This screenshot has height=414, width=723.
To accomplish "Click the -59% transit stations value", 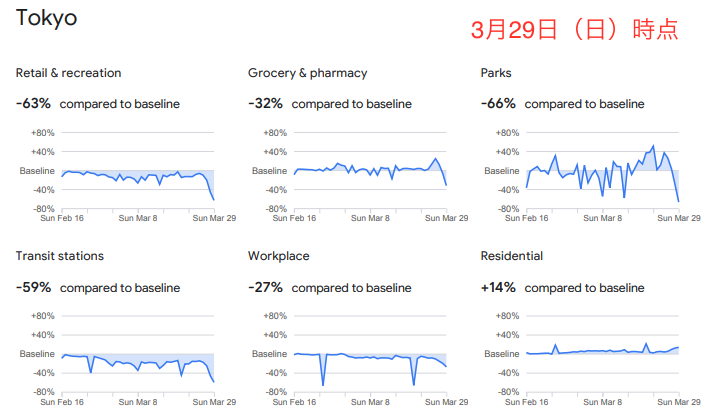I will pos(33,287).
